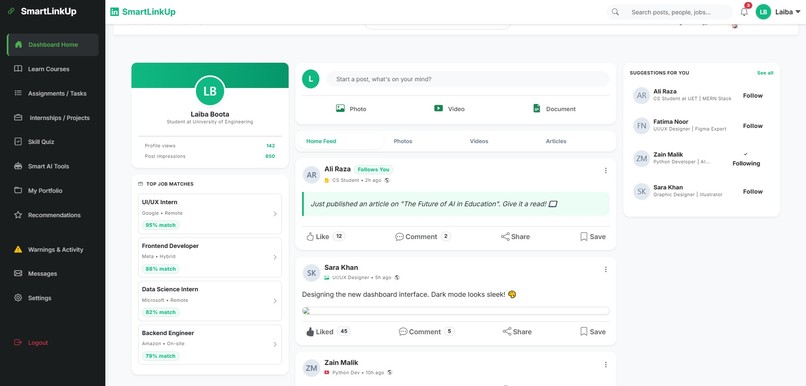This screenshot has width=806, height=386.
Task: Click the Settings gear icon
Action: pyautogui.click(x=18, y=298)
